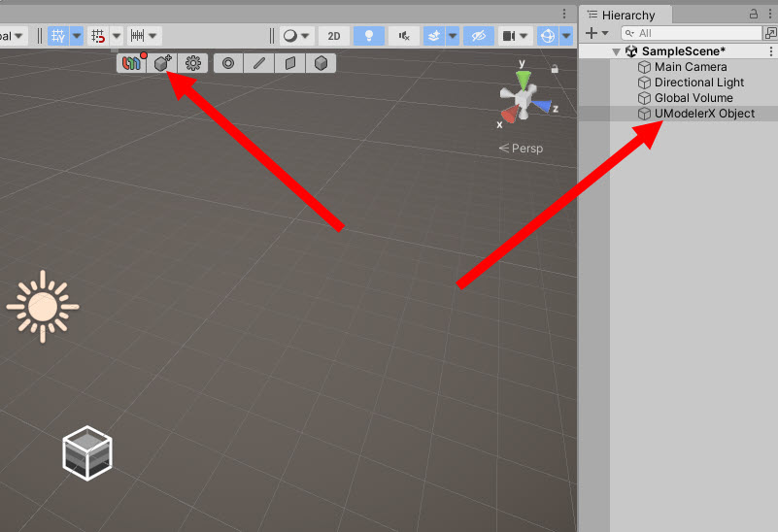Open draw mode shading sphere

pos(290,36)
